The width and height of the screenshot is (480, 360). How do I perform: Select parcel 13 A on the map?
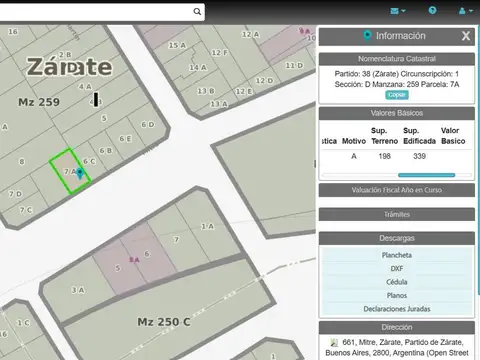[219, 104]
